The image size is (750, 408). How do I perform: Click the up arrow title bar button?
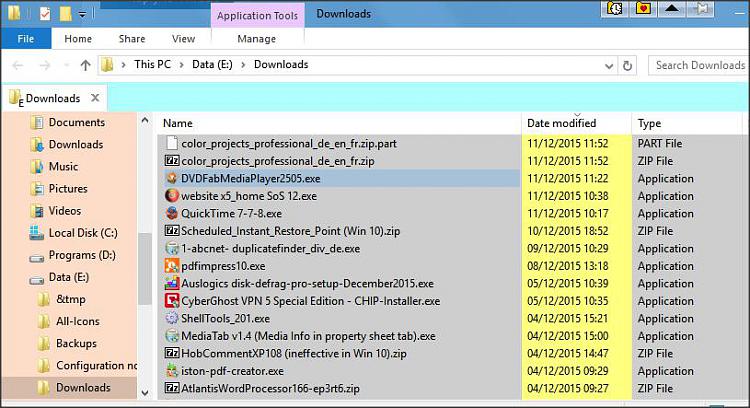(x=672, y=9)
